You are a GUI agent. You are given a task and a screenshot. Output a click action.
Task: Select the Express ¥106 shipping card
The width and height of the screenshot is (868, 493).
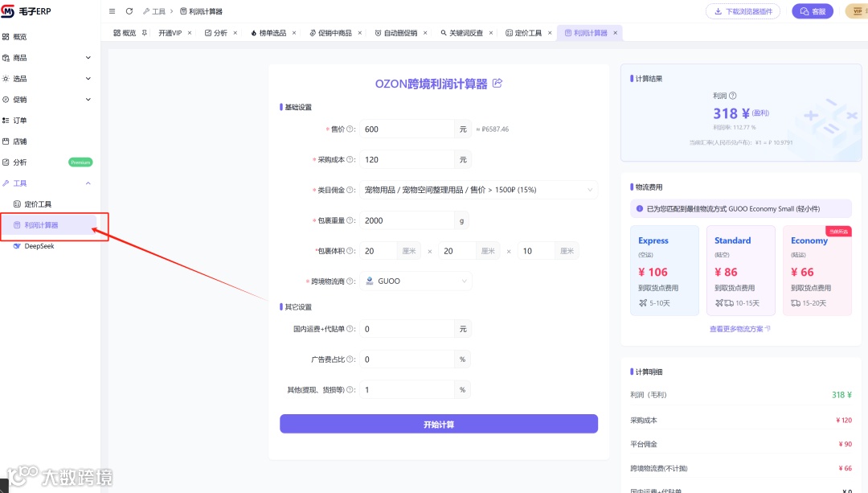click(x=665, y=270)
